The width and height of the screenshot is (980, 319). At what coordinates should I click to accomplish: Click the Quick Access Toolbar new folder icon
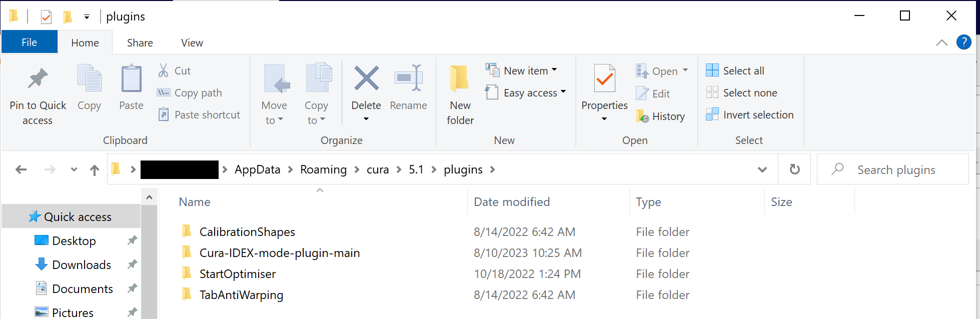67,17
